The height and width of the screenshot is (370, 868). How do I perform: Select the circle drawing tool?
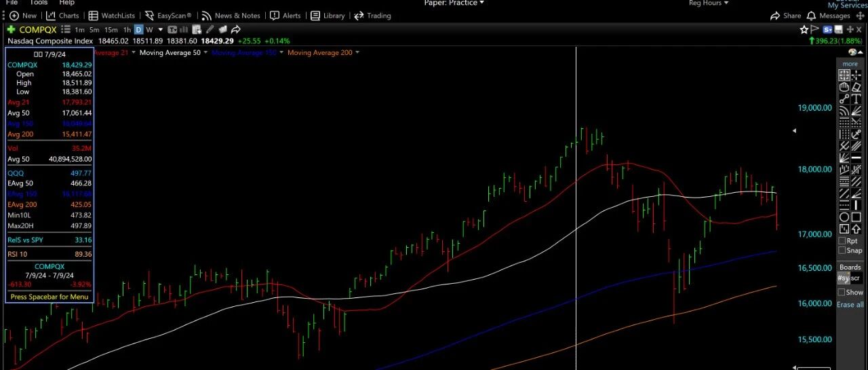[x=844, y=217]
